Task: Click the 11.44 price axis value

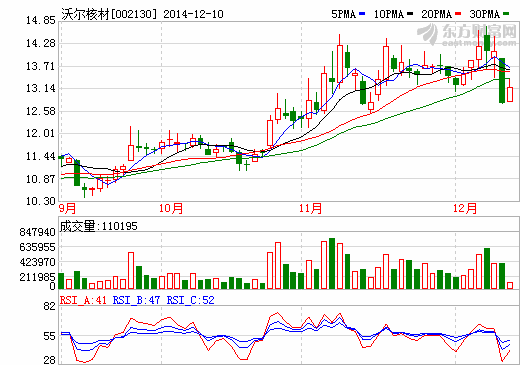Action: tap(41, 156)
